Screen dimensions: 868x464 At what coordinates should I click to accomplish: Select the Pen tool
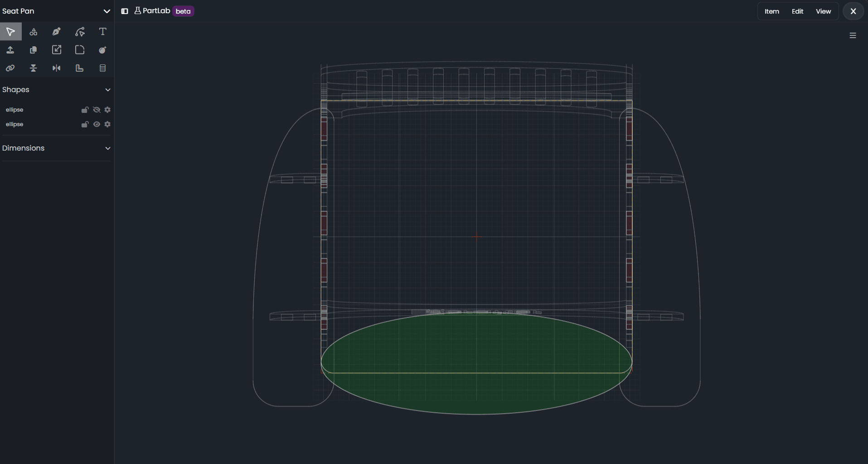(x=57, y=32)
